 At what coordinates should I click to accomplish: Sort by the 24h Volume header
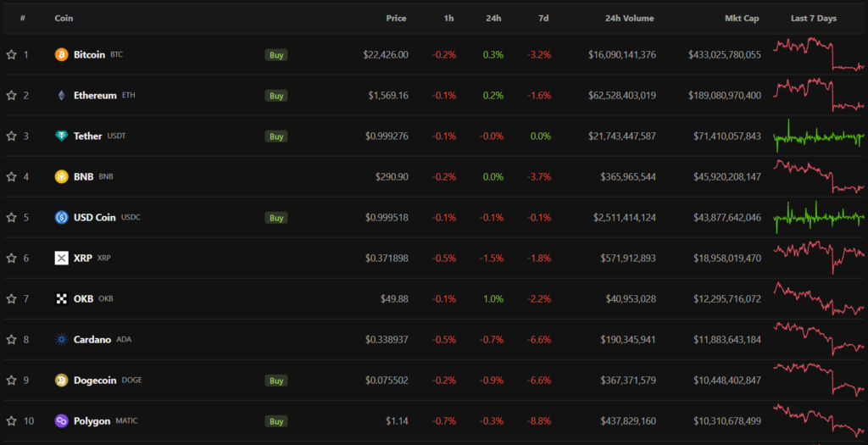tap(630, 19)
